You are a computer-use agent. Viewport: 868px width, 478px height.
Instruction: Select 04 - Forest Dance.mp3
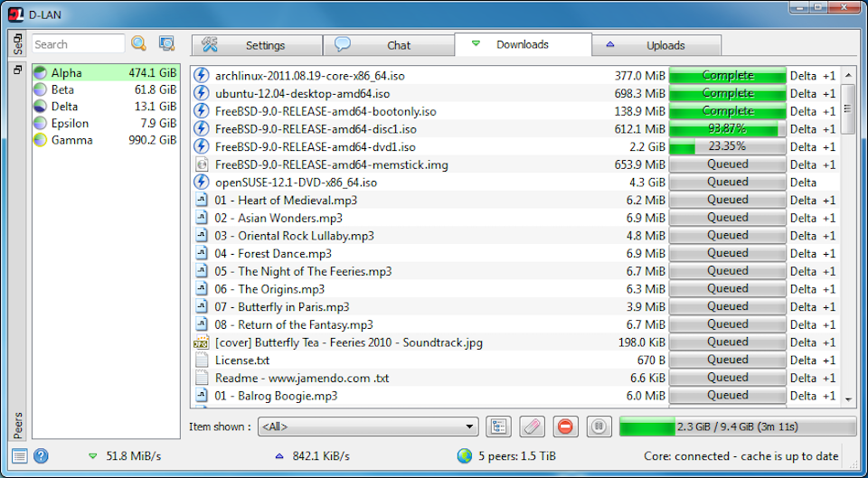(x=273, y=253)
